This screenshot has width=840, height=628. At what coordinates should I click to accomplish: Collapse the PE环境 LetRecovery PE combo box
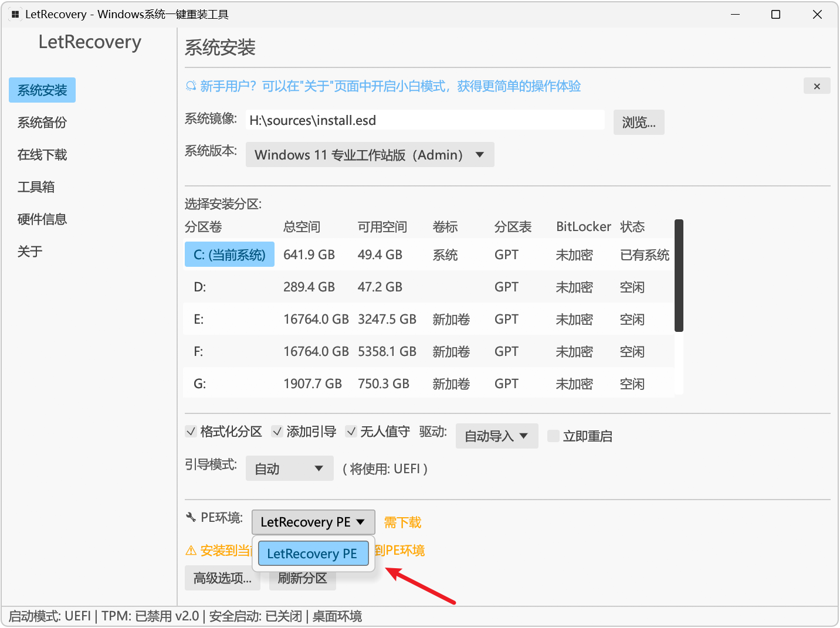313,522
